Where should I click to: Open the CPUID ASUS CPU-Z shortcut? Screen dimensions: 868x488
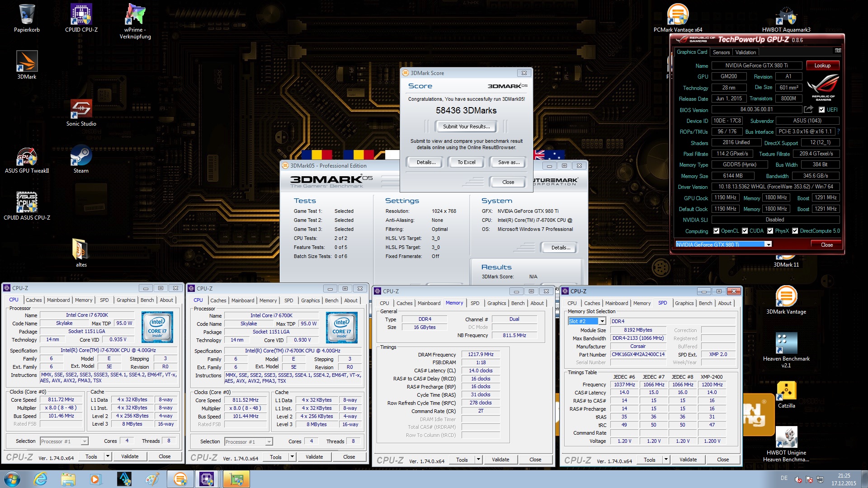(x=27, y=206)
